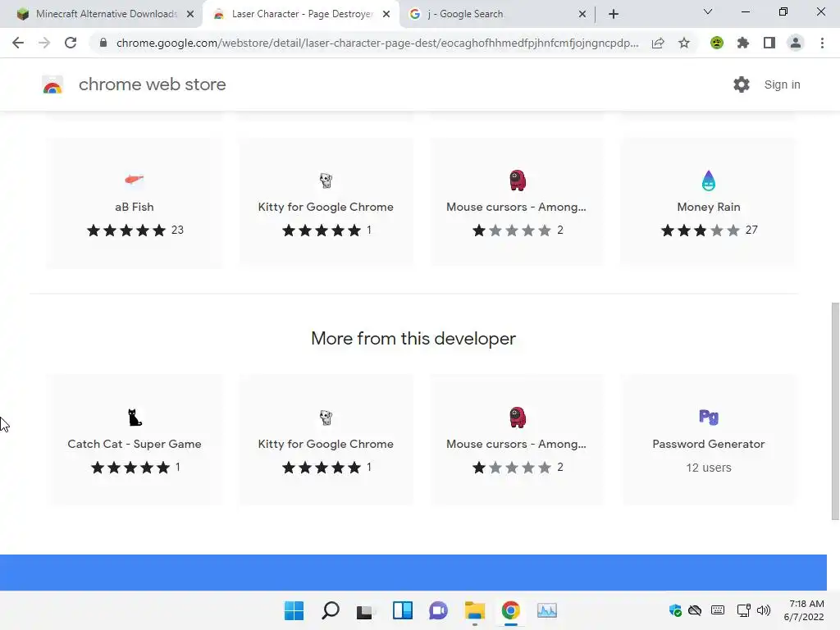Open Widgets from the taskbar
The width and height of the screenshot is (840, 630).
[402, 610]
